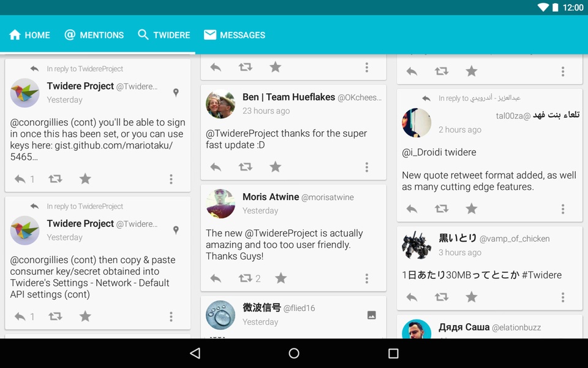Open Twidere Project avatar on gist.github.com tweet
Viewport: 588px width, 368px height.
[24, 93]
